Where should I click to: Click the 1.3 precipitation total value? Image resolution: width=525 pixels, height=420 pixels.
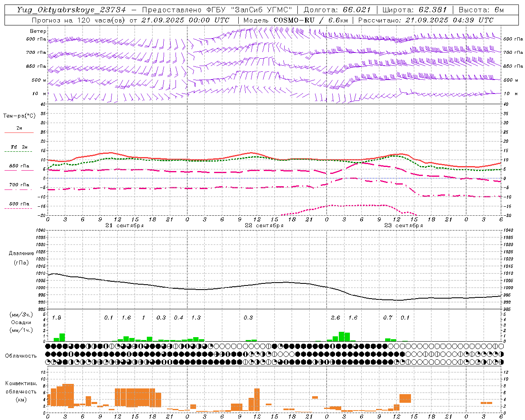pyautogui.click(x=196, y=318)
